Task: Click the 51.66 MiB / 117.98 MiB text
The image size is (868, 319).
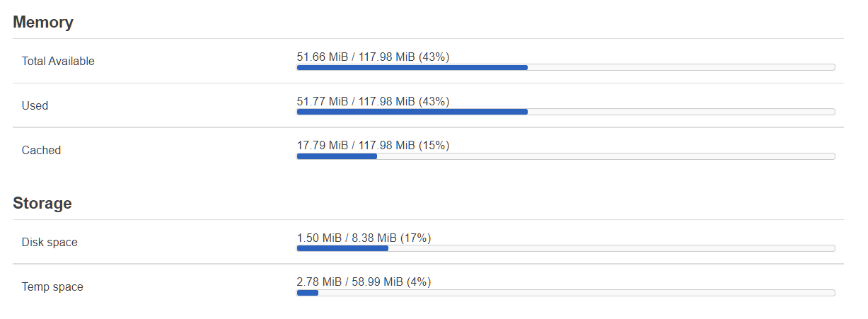Action: (x=356, y=57)
